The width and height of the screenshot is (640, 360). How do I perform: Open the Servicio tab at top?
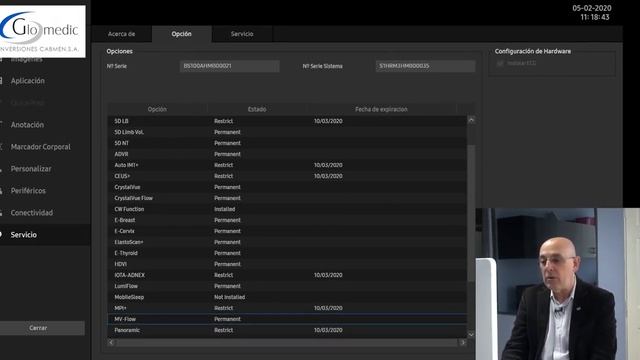[x=242, y=34]
